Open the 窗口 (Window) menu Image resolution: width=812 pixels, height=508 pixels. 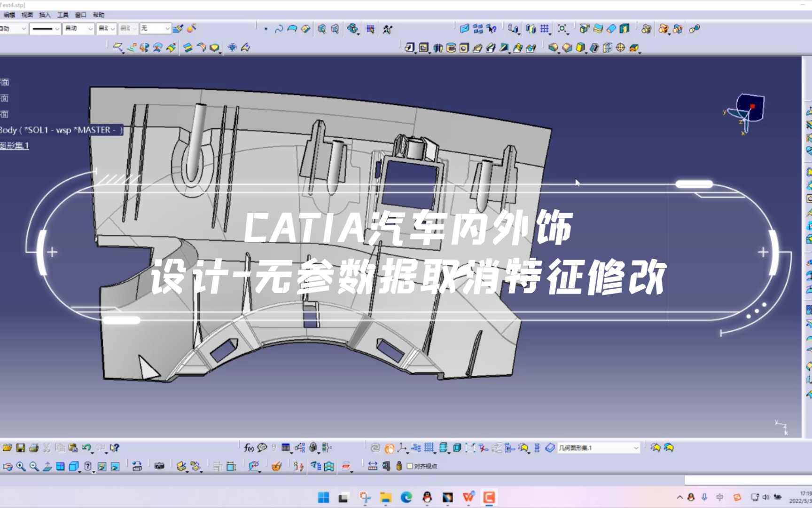[x=80, y=15]
